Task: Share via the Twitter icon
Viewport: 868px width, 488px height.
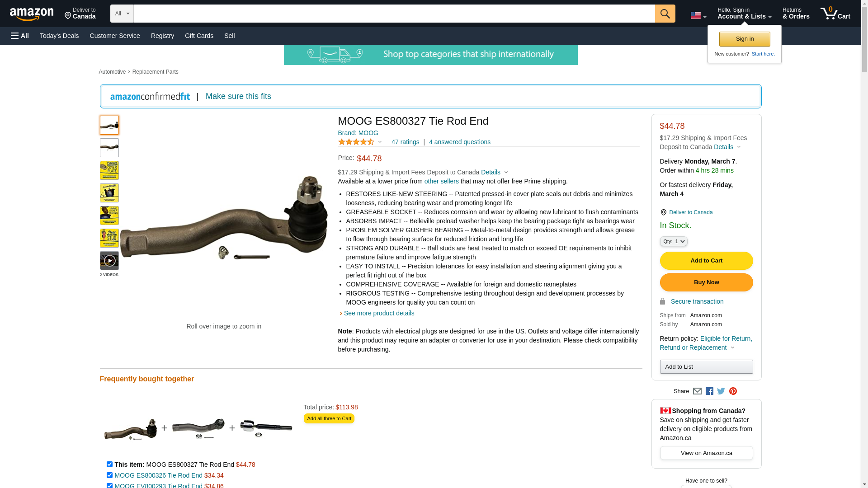Action: click(721, 391)
